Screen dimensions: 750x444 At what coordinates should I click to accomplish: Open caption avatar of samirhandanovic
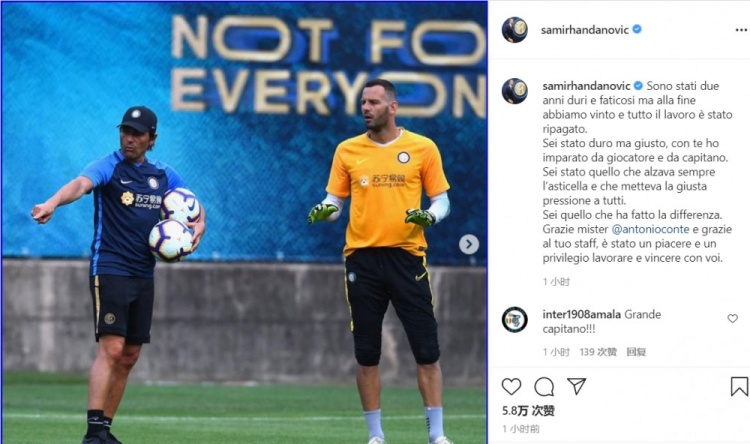click(515, 91)
